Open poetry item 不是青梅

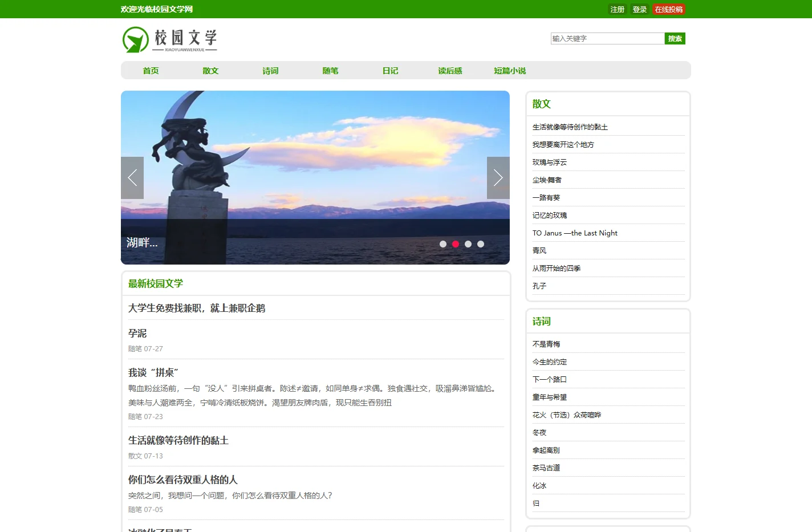click(546, 344)
